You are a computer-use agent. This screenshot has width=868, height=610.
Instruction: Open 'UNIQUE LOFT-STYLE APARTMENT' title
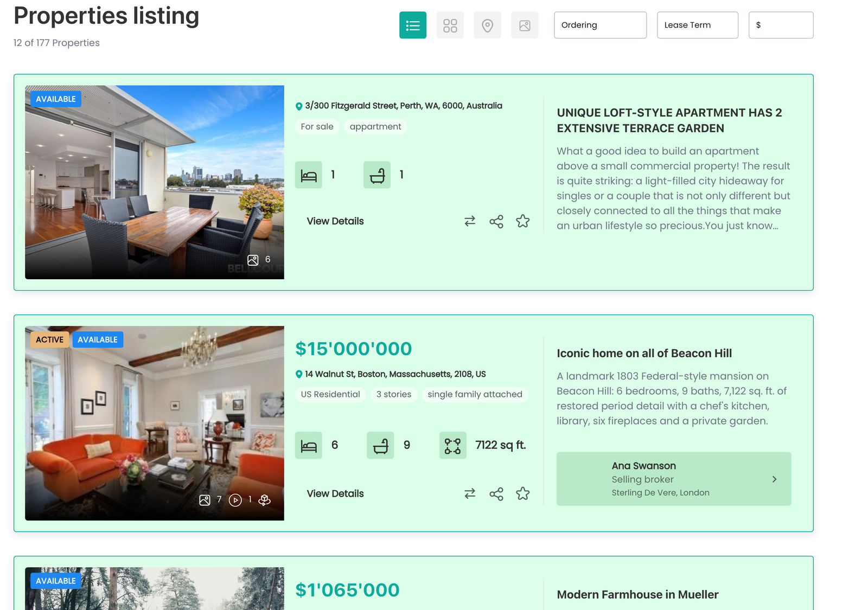(669, 120)
